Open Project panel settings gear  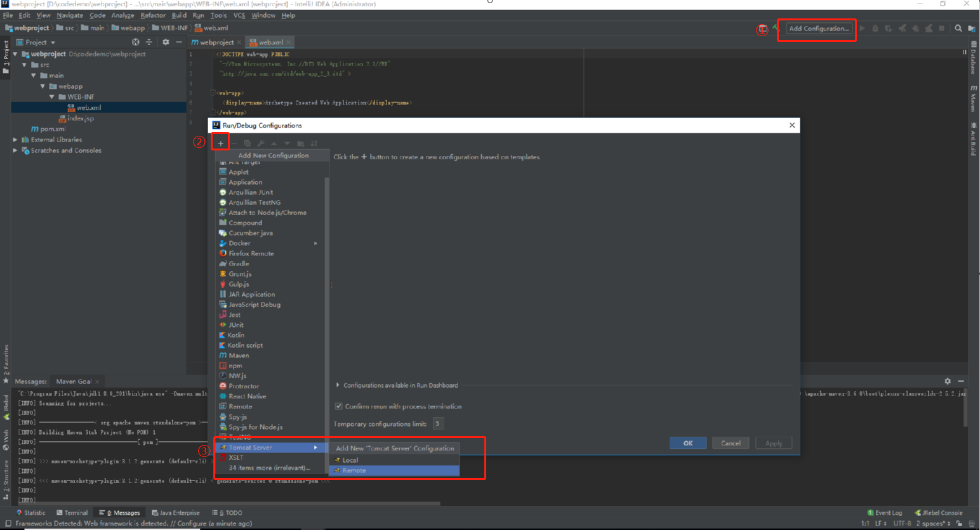[165, 42]
